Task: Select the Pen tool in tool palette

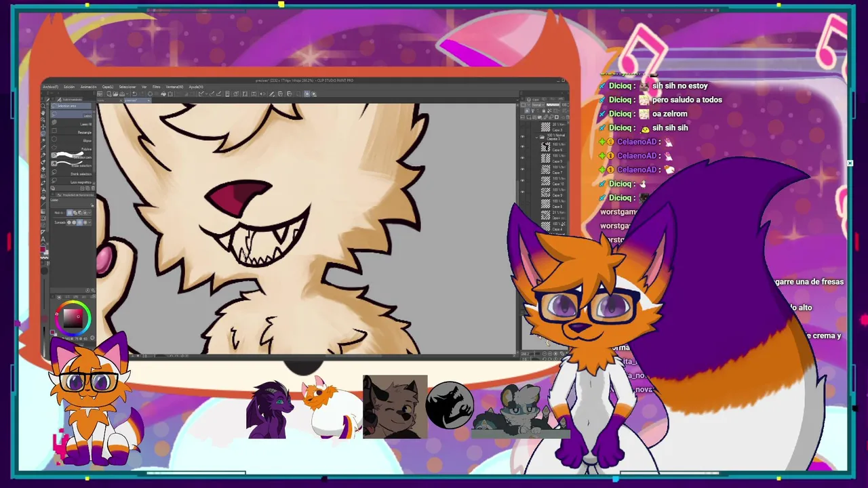Action: (43, 155)
